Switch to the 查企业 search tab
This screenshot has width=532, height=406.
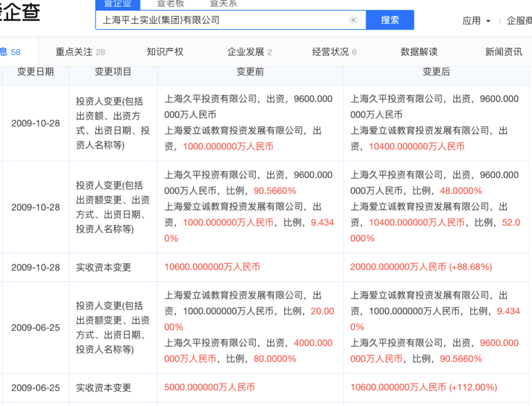[x=118, y=4]
